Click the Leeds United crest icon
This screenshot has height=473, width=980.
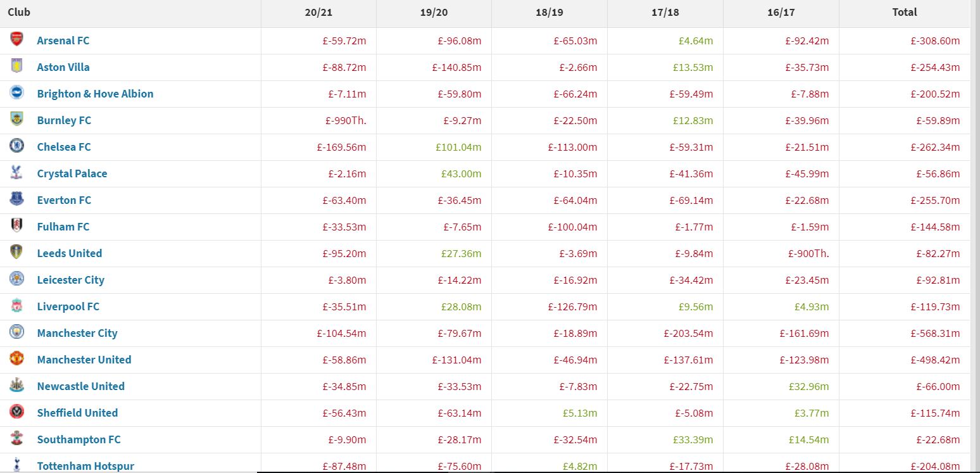click(16, 253)
